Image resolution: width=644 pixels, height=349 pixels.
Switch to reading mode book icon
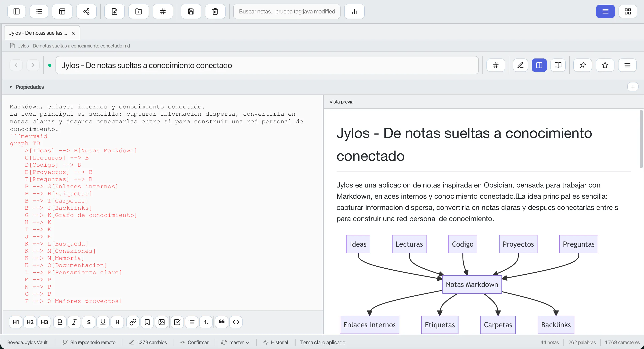click(x=558, y=65)
